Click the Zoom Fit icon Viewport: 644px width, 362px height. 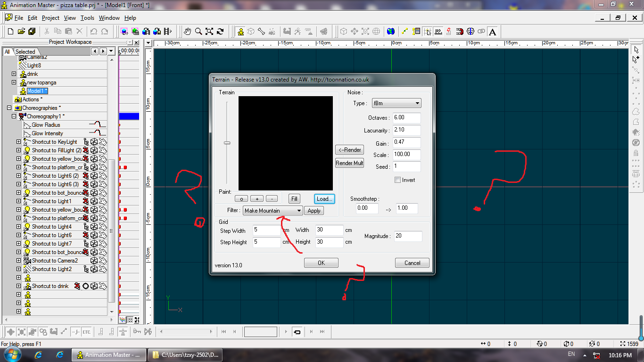point(209,32)
